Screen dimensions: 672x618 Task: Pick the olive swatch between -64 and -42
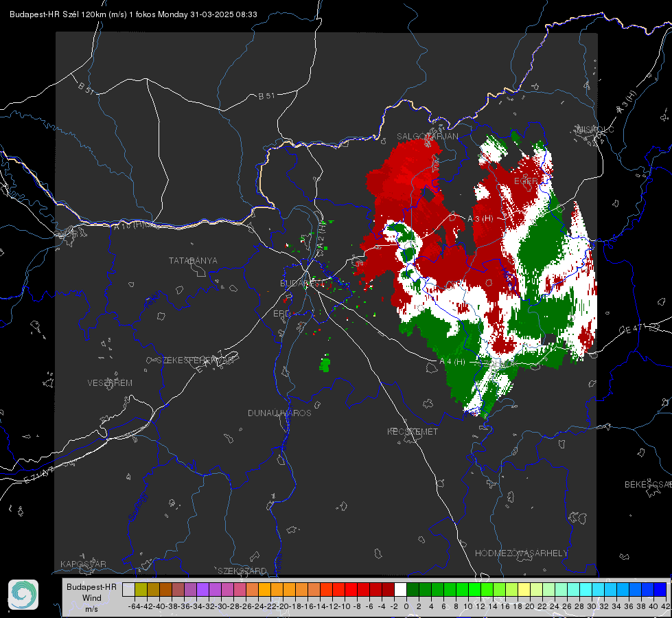point(141,589)
